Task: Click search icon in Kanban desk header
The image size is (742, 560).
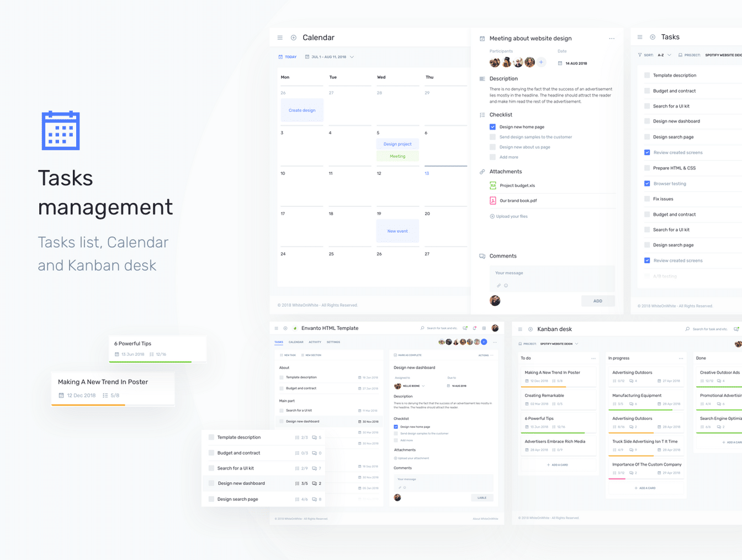Action: click(x=687, y=329)
